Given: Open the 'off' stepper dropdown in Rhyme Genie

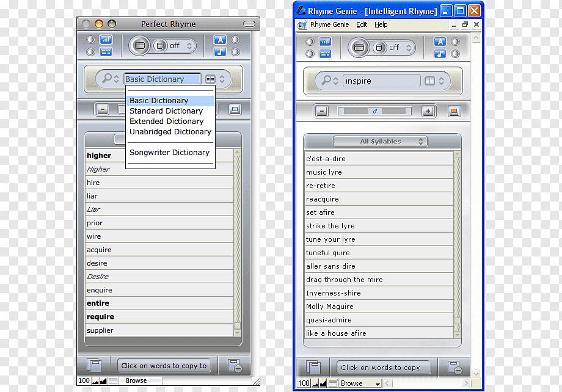Looking at the screenshot, I should 409,48.
